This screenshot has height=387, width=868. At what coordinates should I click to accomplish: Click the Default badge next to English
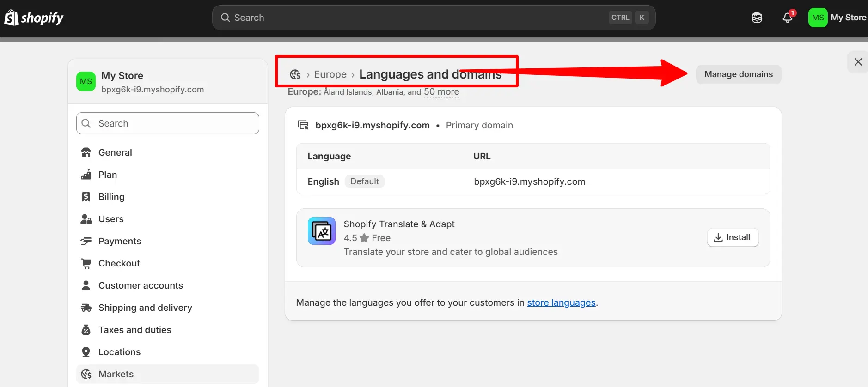click(x=365, y=181)
